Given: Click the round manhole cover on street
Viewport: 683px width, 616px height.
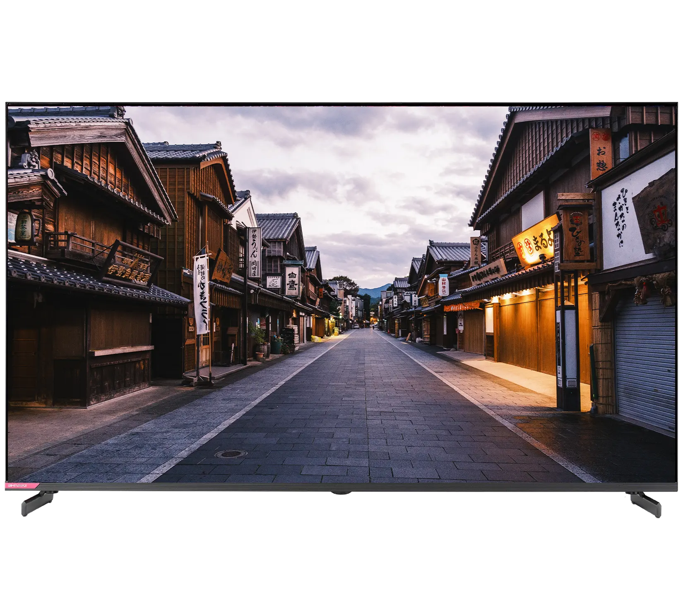Looking at the screenshot, I should [231, 454].
